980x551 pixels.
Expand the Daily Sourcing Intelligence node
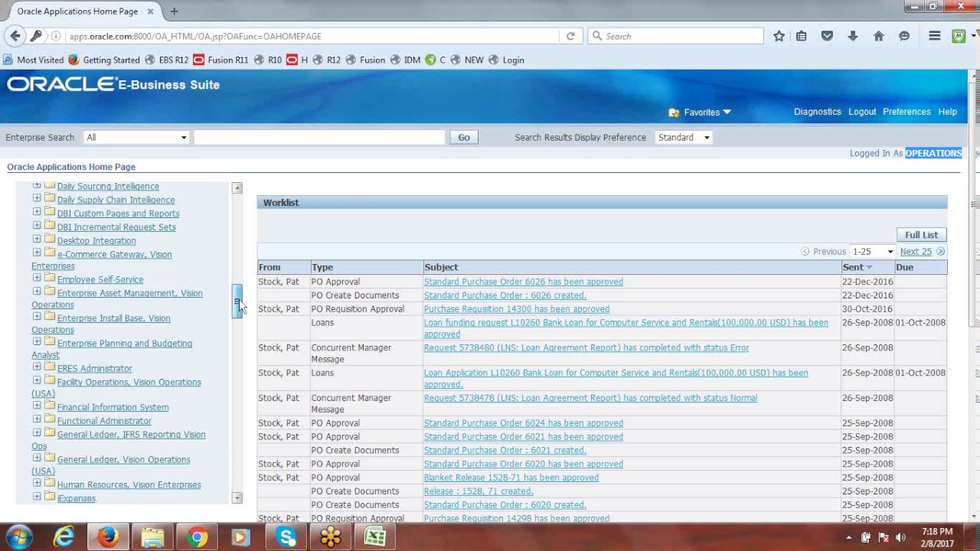[37, 186]
